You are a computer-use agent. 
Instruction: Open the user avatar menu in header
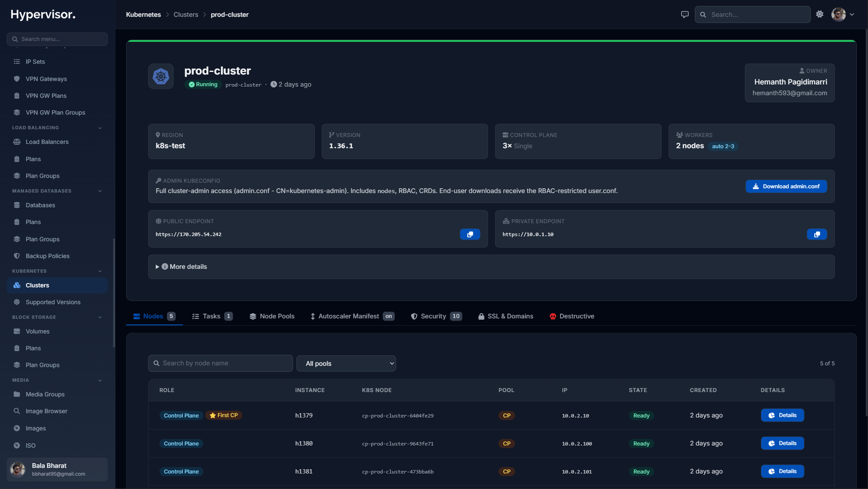tap(843, 14)
